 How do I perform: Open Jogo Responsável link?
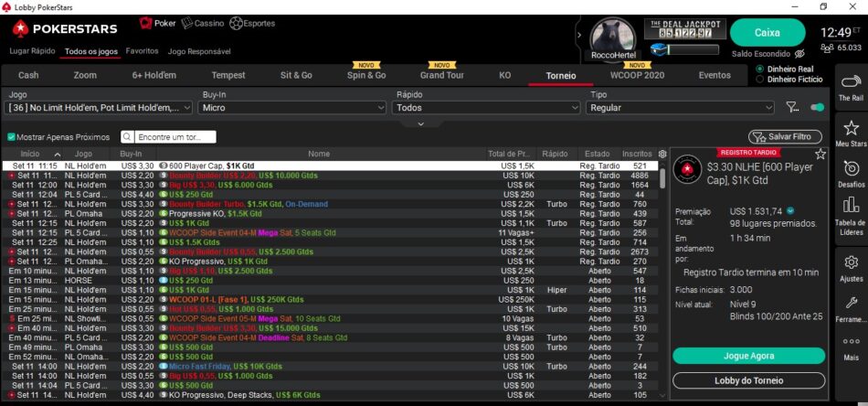click(x=199, y=51)
